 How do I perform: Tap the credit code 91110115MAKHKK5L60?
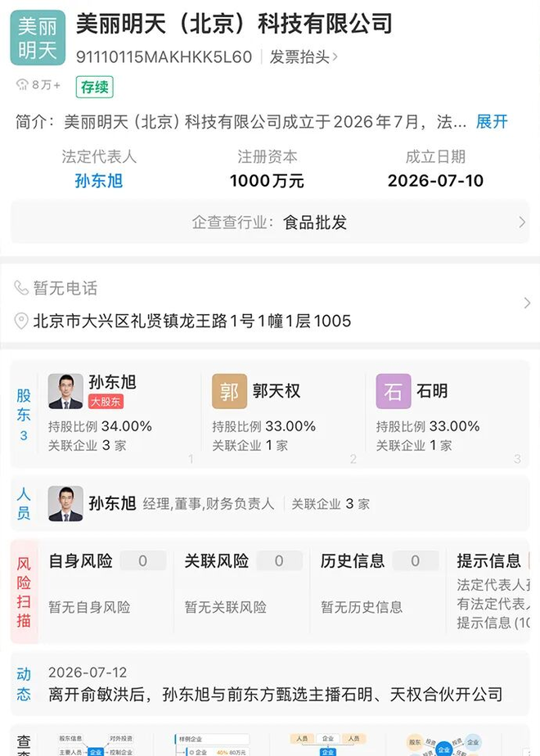[164, 57]
